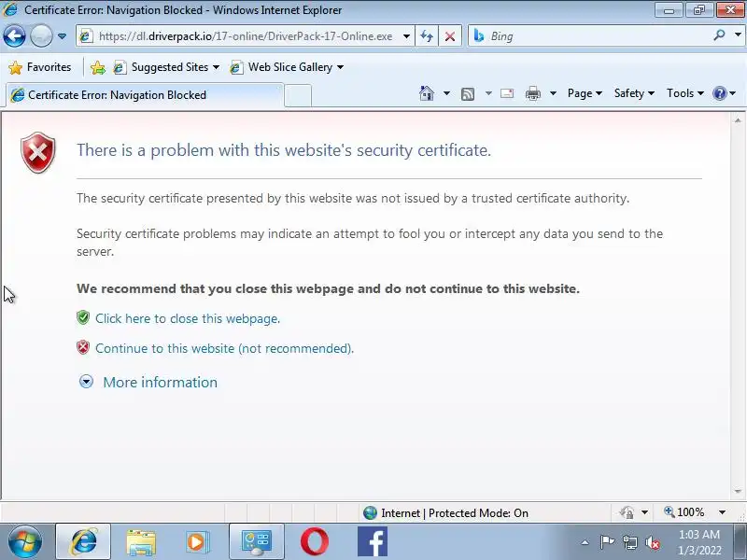Click the small red shield icon

[x=83, y=347]
